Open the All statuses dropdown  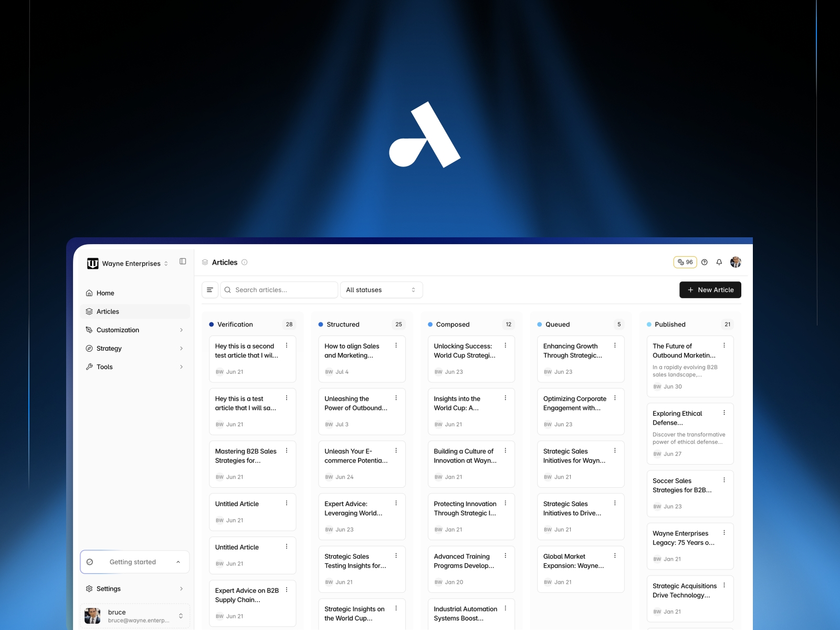pyautogui.click(x=381, y=289)
